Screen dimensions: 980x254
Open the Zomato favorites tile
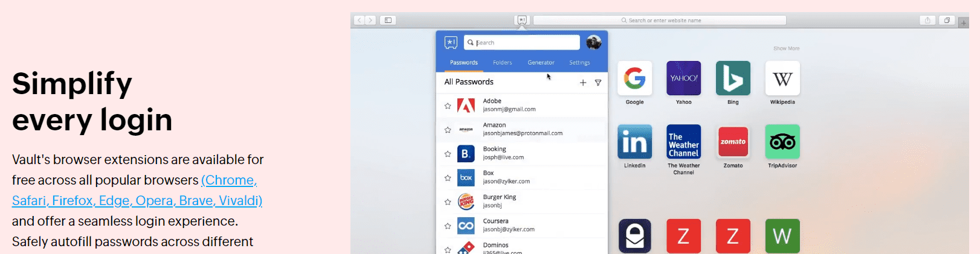point(733,142)
